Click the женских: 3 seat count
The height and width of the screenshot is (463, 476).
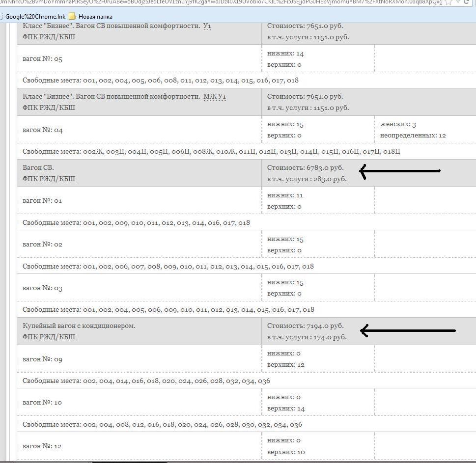(x=398, y=125)
